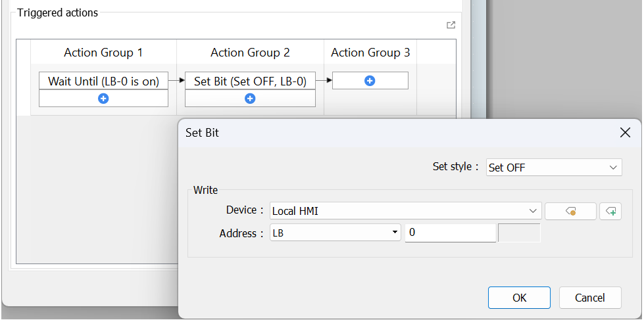The height and width of the screenshot is (320, 644).
Task: Select the Action Group 2 column header
Action: tap(250, 53)
